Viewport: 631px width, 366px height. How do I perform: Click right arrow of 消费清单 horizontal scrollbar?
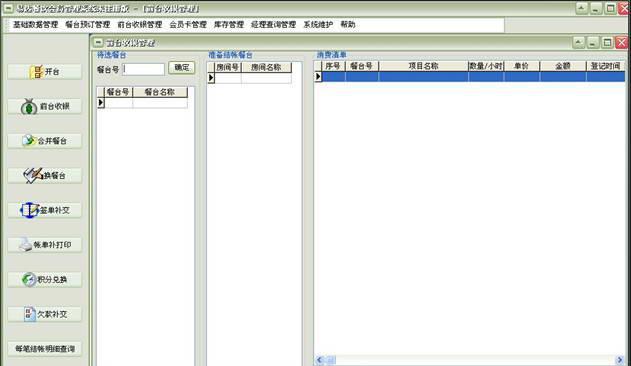click(x=620, y=360)
